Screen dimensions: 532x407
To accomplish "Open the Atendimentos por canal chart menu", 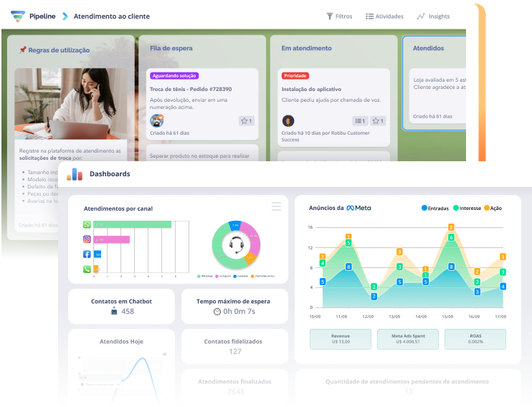I will [x=276, y=207].
